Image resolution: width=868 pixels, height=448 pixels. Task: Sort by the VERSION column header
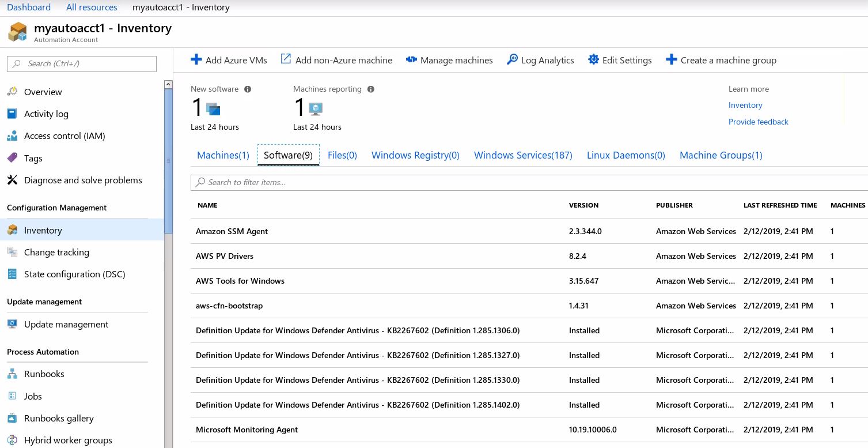pyautogui.click(x=583, y=205)
